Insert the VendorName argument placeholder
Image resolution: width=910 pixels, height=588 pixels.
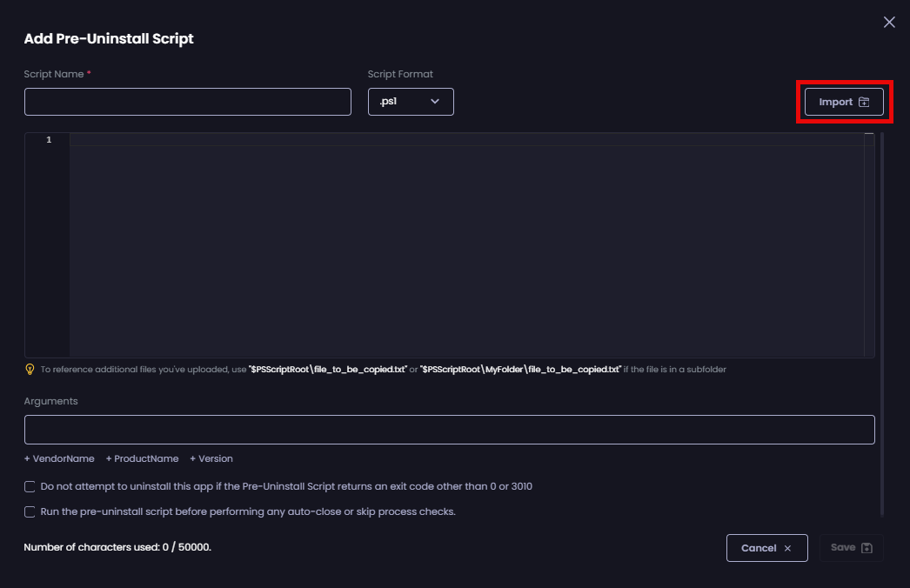coord(59,458)
